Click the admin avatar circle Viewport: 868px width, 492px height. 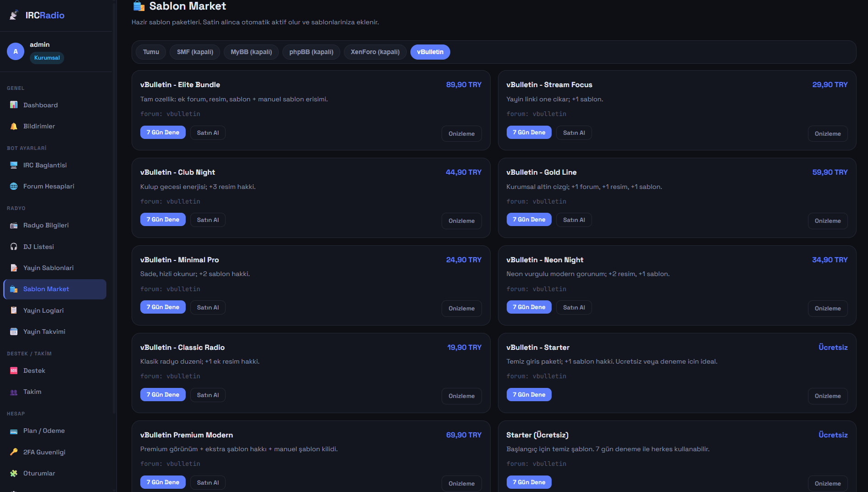pos(16,51)
